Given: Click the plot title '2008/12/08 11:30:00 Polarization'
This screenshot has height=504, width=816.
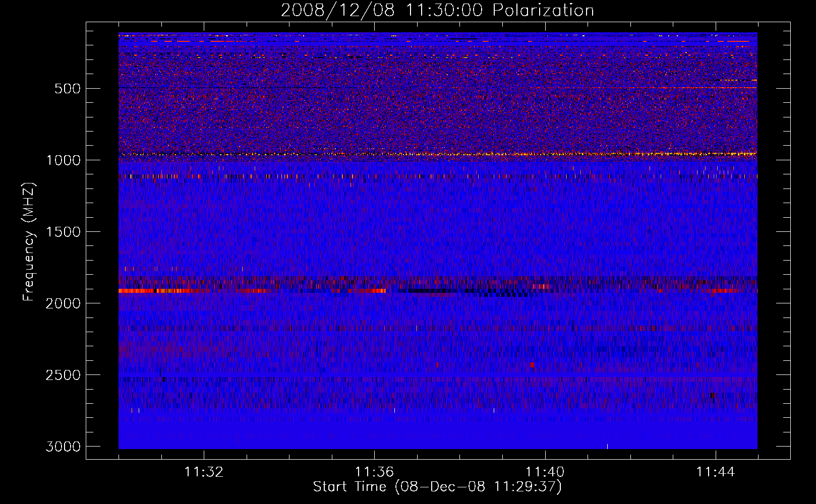Looking at the screenshot, I should [437, 10].
